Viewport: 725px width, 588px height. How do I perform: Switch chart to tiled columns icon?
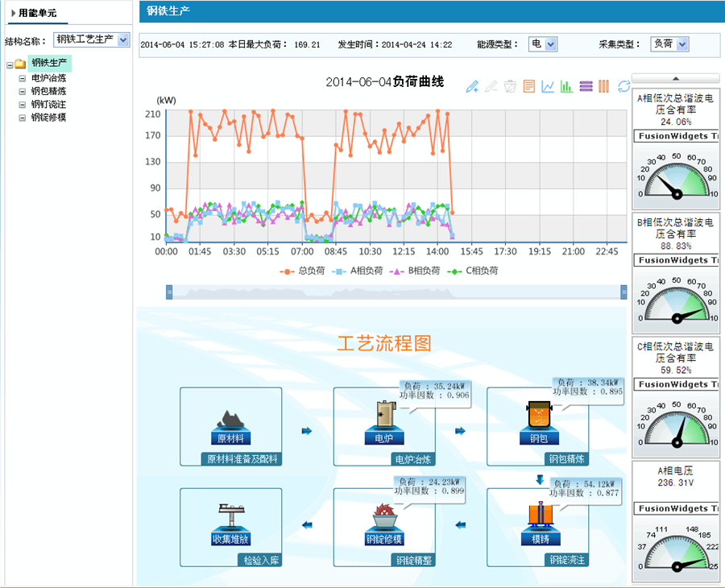coord(604,86)
